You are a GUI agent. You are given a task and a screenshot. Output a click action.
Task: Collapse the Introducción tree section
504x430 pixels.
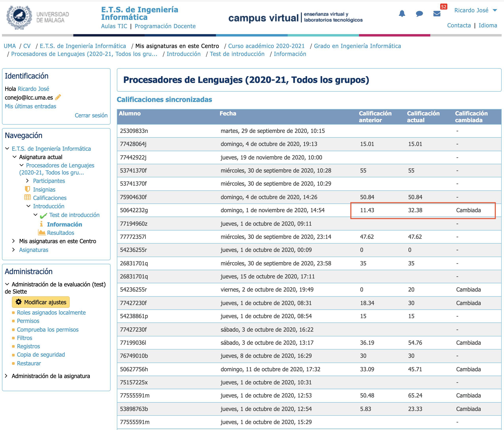[29, 206]
